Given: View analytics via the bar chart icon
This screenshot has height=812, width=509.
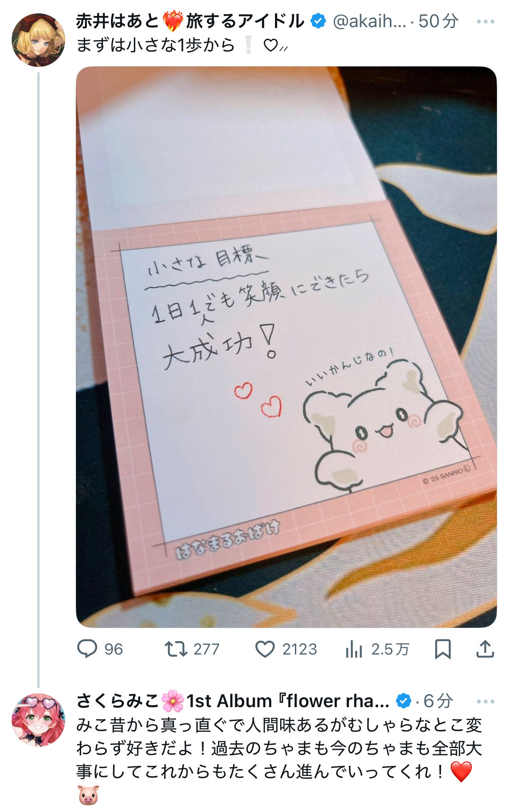Looking at the screenshot, I should [354, 649].
